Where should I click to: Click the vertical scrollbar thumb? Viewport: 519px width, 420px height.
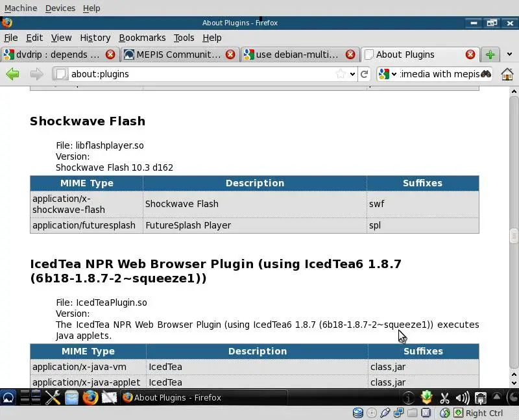(x=514, y=236)
